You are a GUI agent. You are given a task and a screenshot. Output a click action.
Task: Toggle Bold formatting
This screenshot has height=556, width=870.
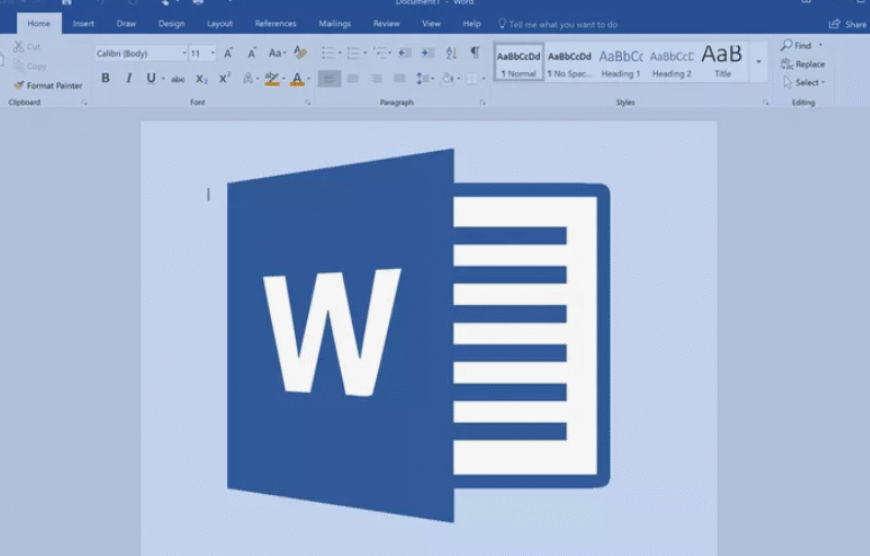click(x=105, y=78)
